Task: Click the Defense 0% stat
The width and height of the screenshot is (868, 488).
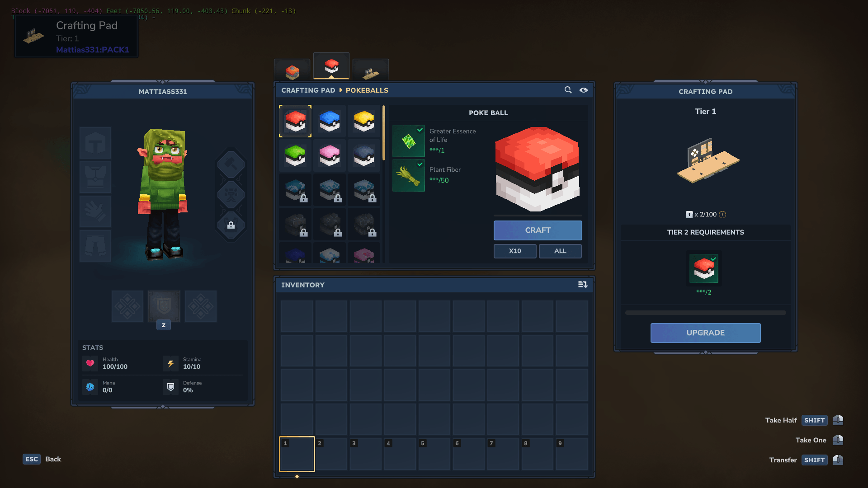Action: pyautogui.click(x=183, y=387)
